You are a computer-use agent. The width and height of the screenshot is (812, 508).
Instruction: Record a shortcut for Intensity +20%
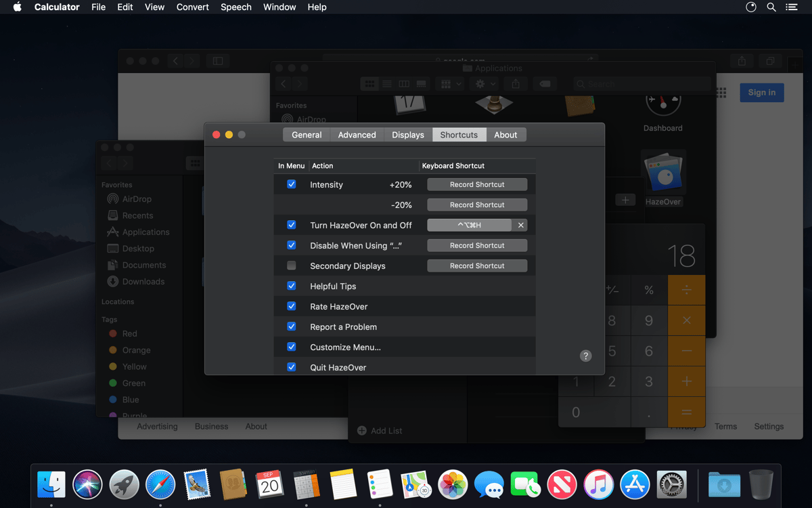(x=476, y=184)
